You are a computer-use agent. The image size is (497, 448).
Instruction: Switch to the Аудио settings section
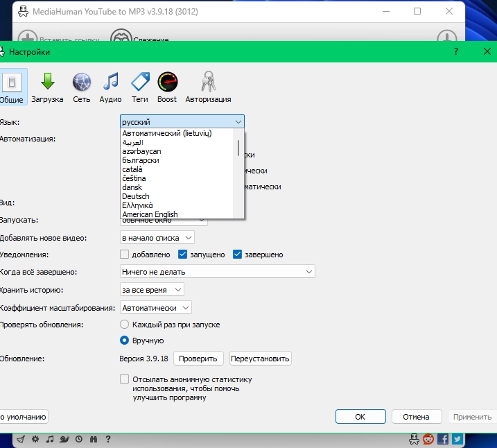110,87
